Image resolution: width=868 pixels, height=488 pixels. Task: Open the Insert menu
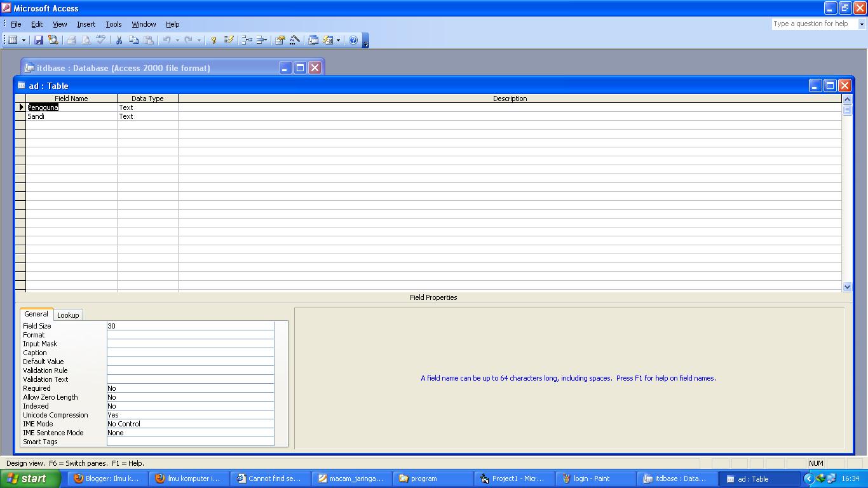point(86,24)
